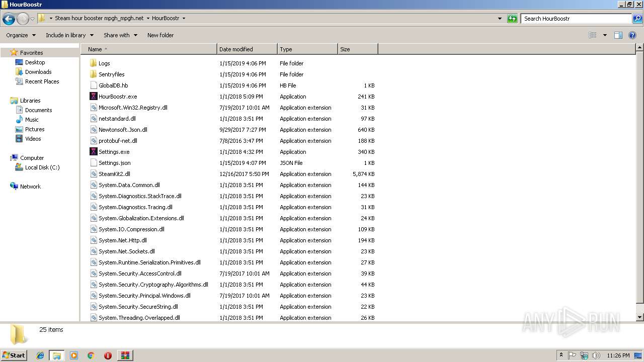Click the network tray icon
The image size is (644, 362).
pos(584,355)
